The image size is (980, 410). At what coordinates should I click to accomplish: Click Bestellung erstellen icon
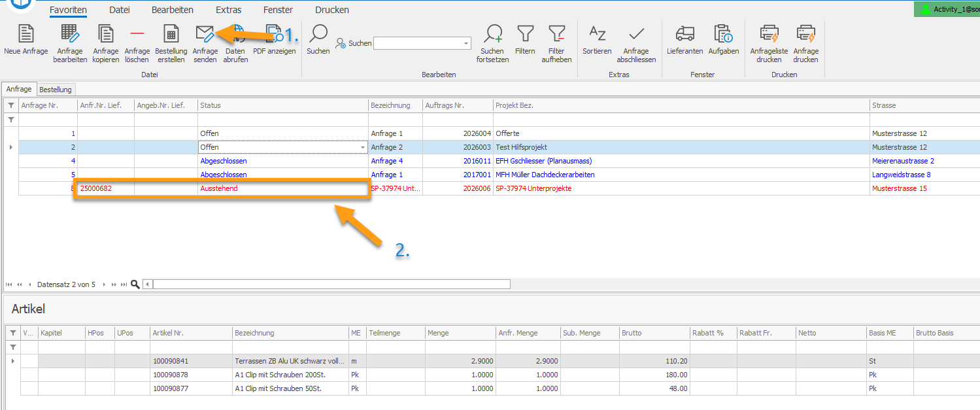(x=171, y=33)
